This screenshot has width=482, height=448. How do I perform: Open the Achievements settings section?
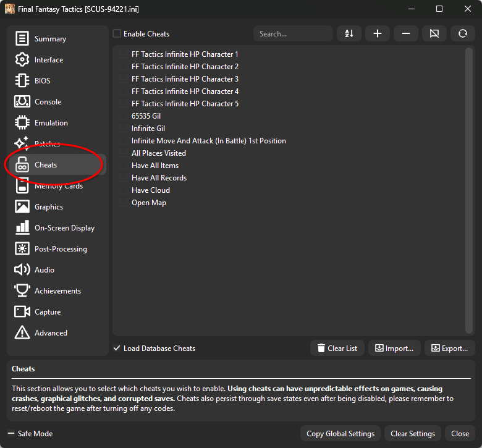pyautogui.click(x=57, y=291)
